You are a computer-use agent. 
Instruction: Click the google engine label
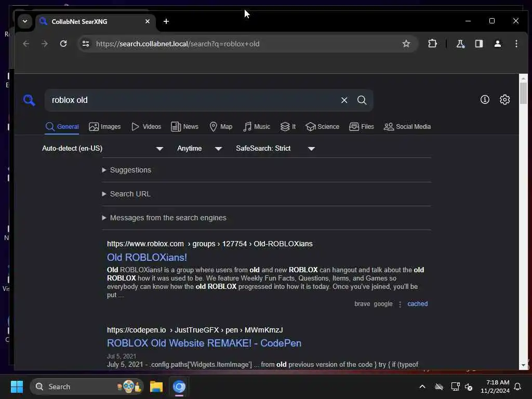[383, 303]
